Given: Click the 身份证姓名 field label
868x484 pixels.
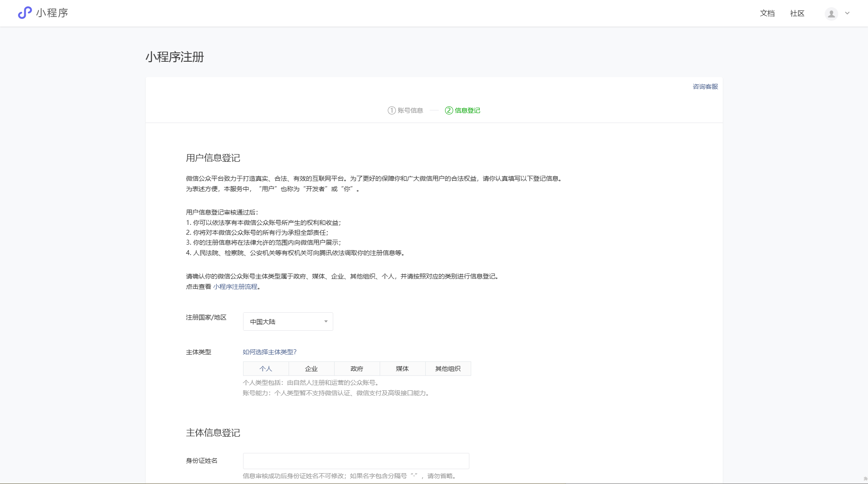Looking at the screenshot, I should (x=202, y=461).
